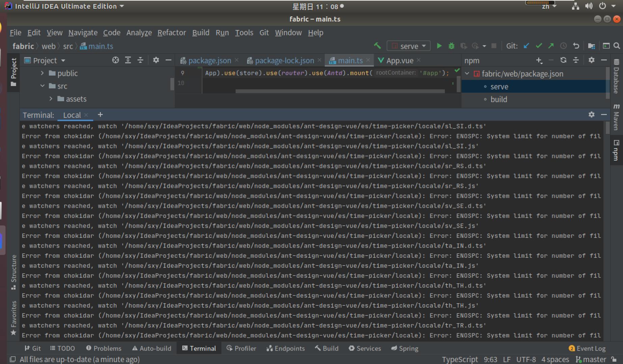The image size is (623, 364).
Task: Toggle the Terminal tool window button
Action: pyautogui.click(x=199, y=348)
